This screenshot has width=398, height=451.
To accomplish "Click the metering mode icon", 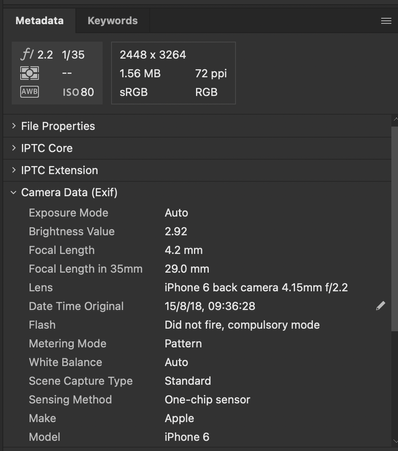I will 29,73.
